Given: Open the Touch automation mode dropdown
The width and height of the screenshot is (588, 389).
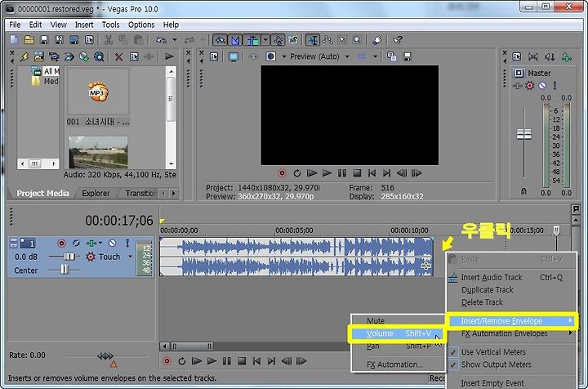Looking at the screenshot, I should pyautogui.click(x=130, y=257).
